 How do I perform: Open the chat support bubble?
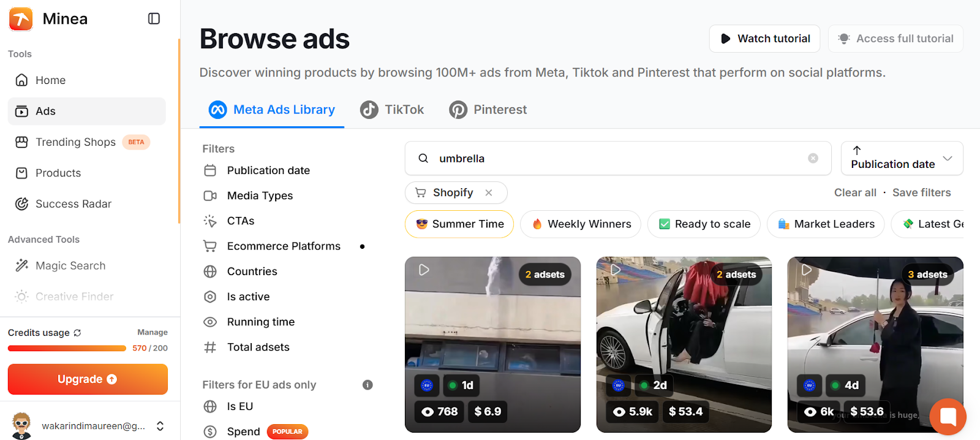click(948, 417)
